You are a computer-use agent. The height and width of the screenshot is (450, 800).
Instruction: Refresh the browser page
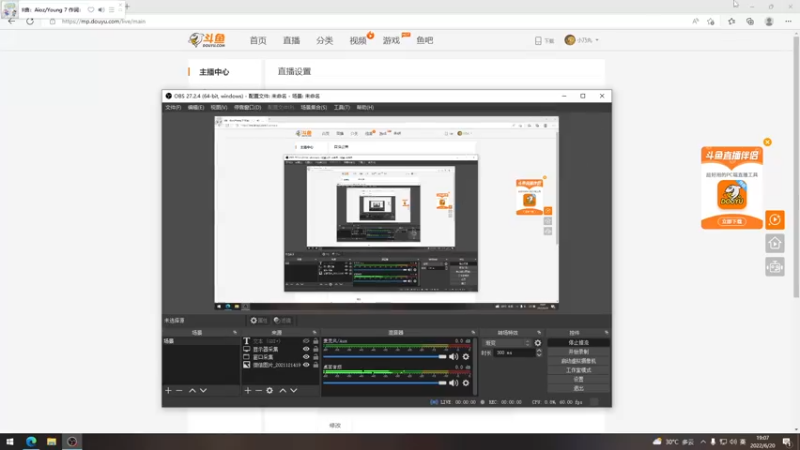[x=30, y=21]
